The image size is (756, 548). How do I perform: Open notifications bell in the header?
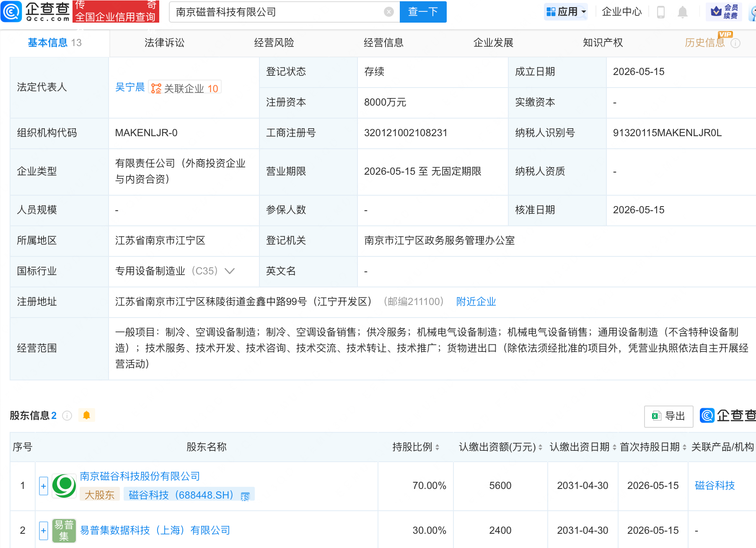(683, 12)
